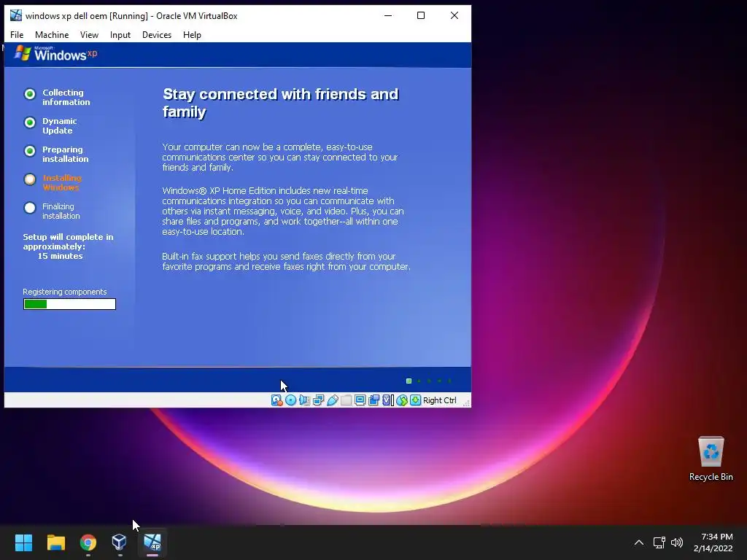Click the mouse integration status icon
Screen dimensions: 747x560
tap(402, 400)
